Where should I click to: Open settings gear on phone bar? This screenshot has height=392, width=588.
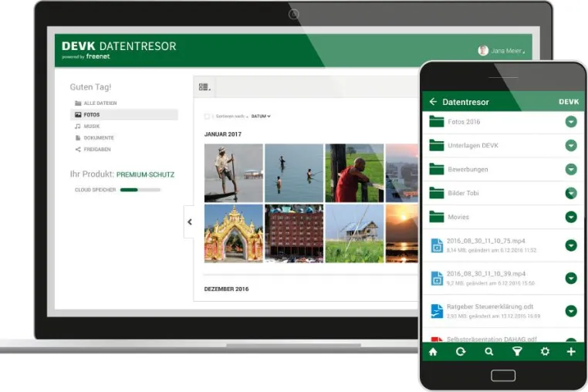(x=545, y=351)
